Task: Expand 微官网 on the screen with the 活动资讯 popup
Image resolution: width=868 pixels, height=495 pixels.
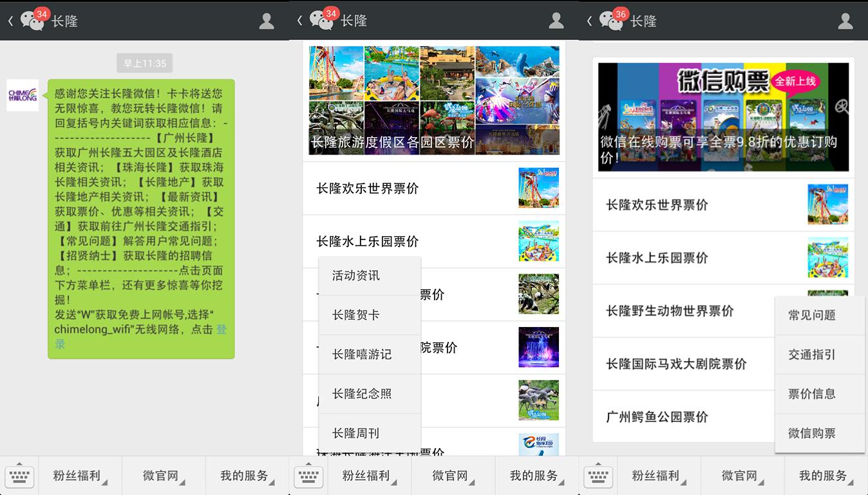Action: click(453, 476)
